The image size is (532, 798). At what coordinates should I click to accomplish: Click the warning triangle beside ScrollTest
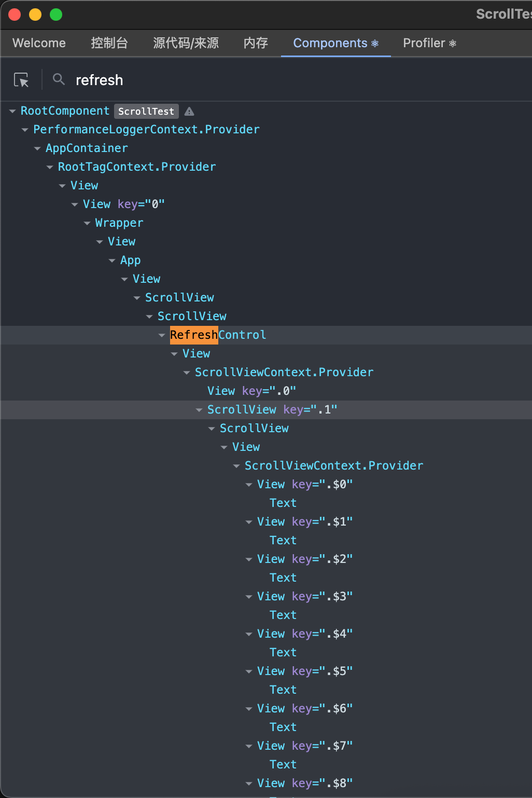click(x=189, y=112)
